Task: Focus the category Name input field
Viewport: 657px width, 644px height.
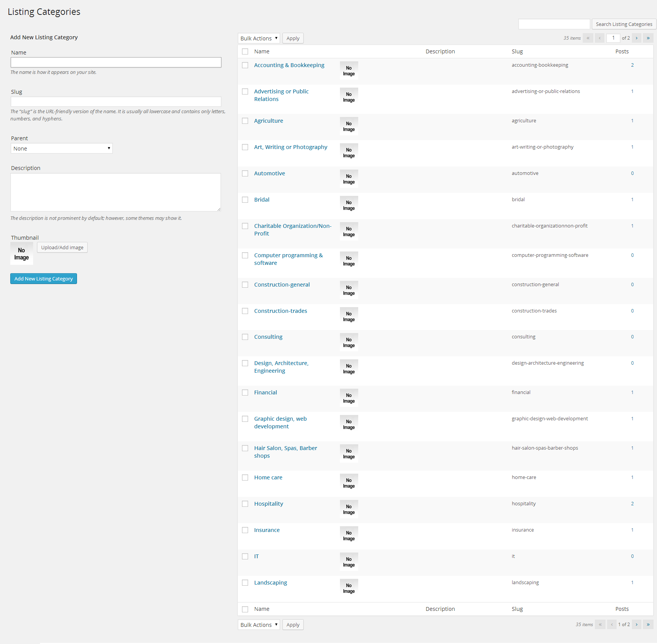Action: point(116,62)
